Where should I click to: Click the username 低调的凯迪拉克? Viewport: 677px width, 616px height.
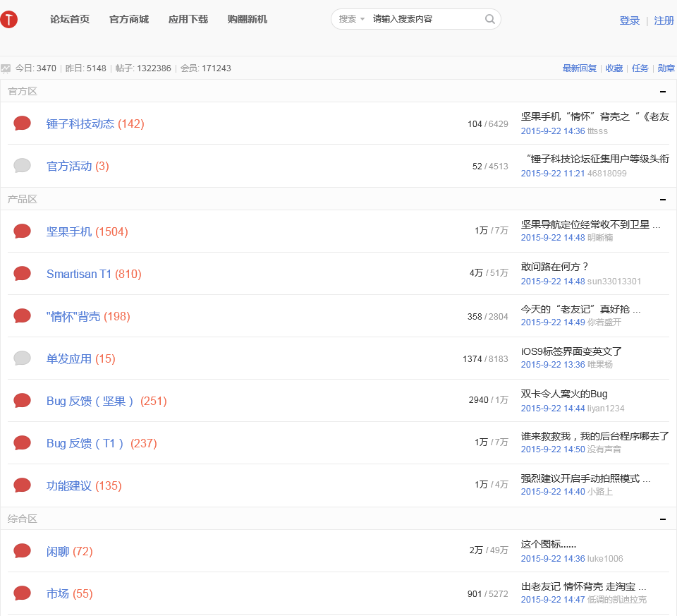[617, 600]
